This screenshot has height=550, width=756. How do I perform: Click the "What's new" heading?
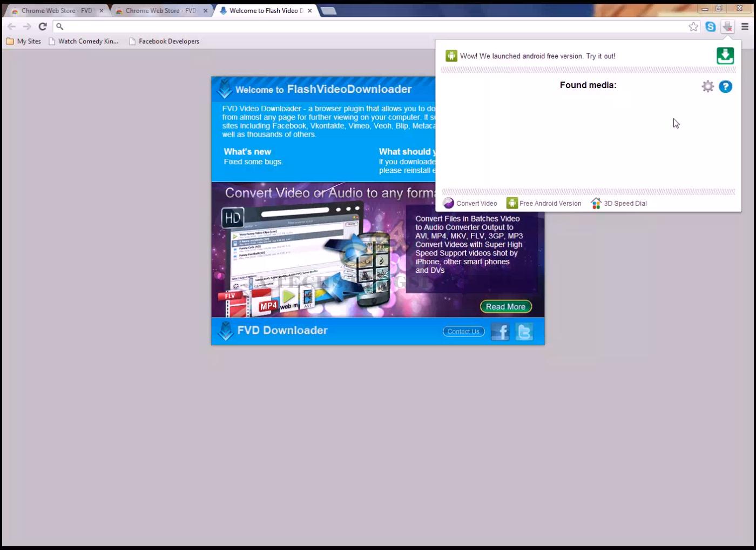click(x=247, y=152)
